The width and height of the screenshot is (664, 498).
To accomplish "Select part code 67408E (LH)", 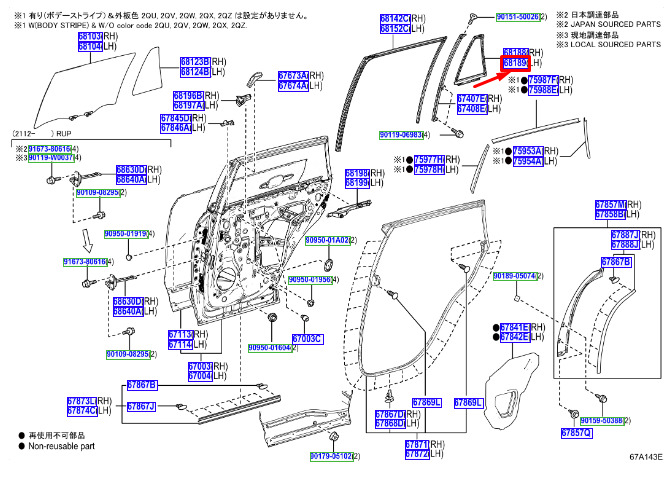I will coord(472,108).
